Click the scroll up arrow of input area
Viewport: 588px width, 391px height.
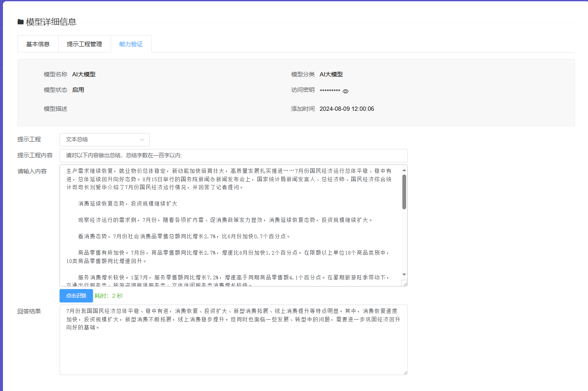pos(404,170)
